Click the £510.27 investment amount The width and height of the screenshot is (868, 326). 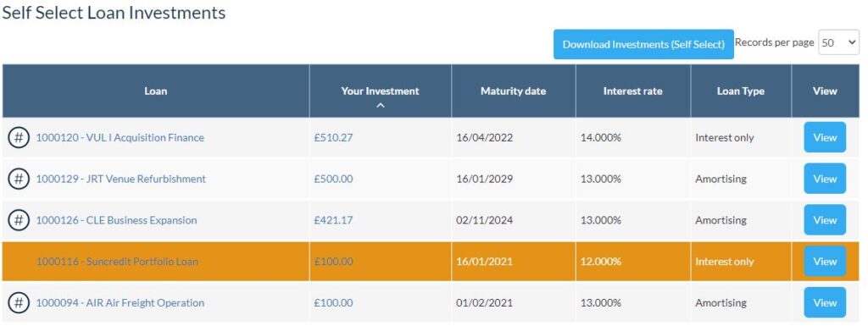tap(333, 137)
